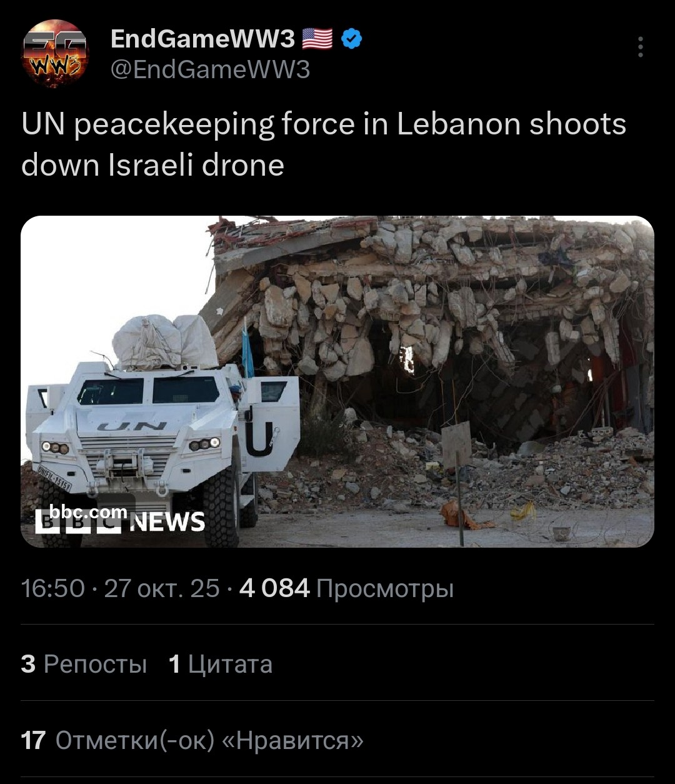Open the @EndGameWW3 handle link
Screen dimensions: 675x784
(210, 69)
